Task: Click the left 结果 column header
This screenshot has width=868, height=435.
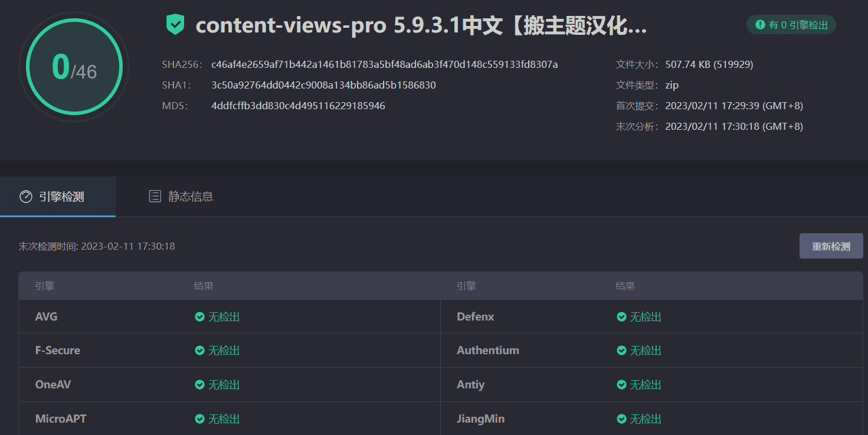Action: [x=204, y=286]
